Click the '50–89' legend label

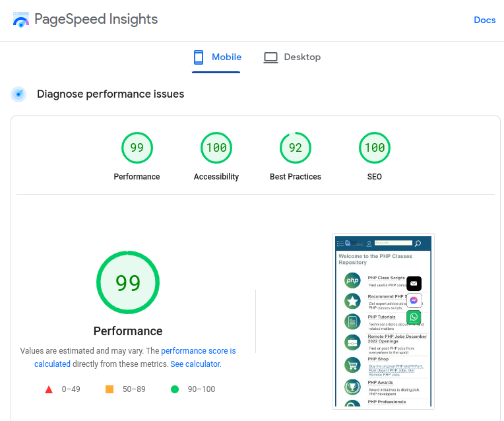pyautogui.click(x=134, y=389)
